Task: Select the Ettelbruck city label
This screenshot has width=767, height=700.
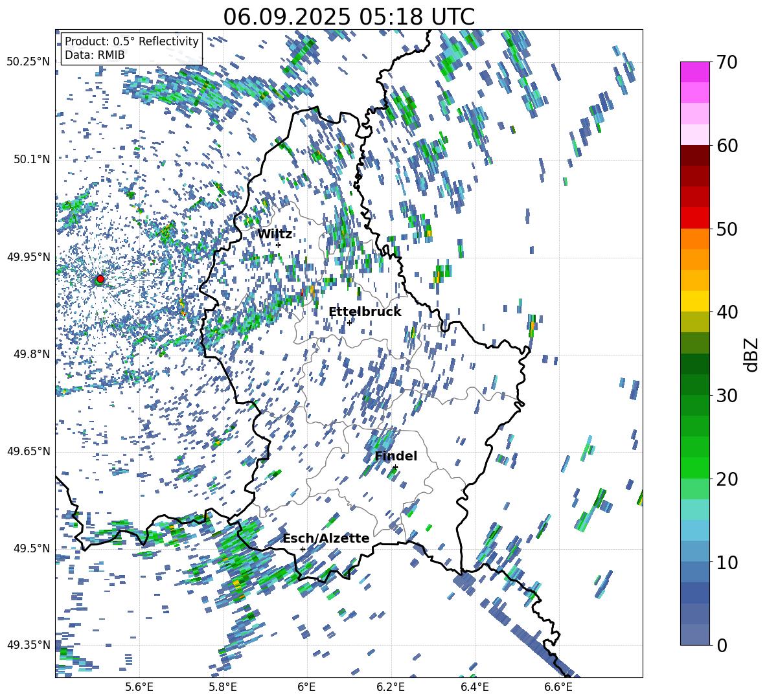Action: pos(365,312)
